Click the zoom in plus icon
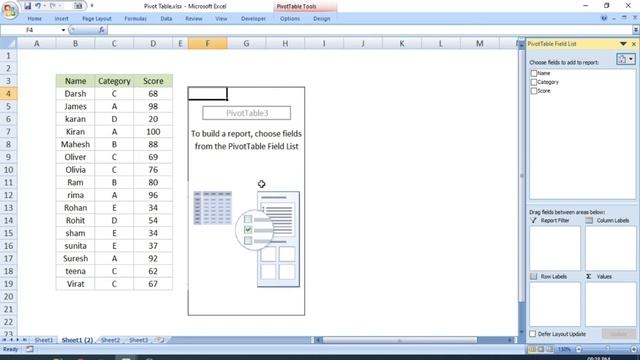 (x=634, y=349)
